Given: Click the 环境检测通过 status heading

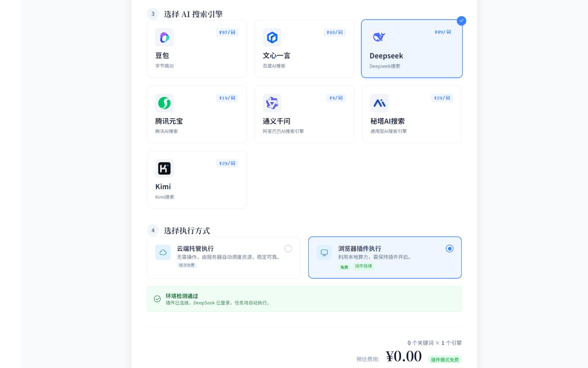Looking at the screenshot, I should pyautogui.click(x=182, y=296).
